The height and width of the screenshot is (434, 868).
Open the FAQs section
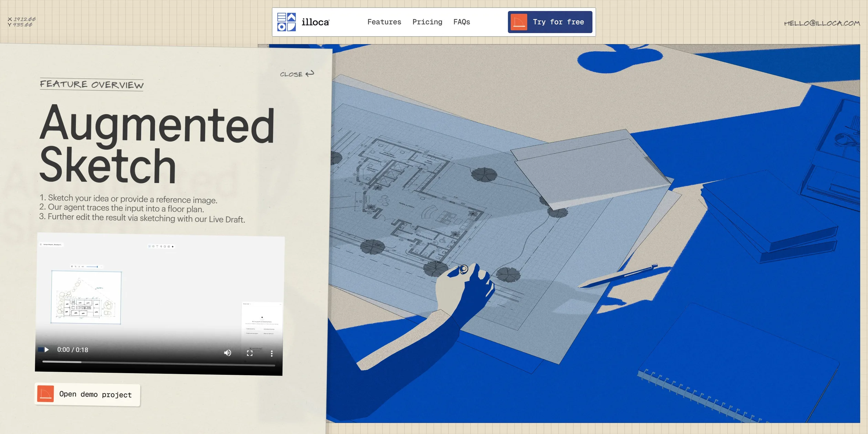click(462, 22)
